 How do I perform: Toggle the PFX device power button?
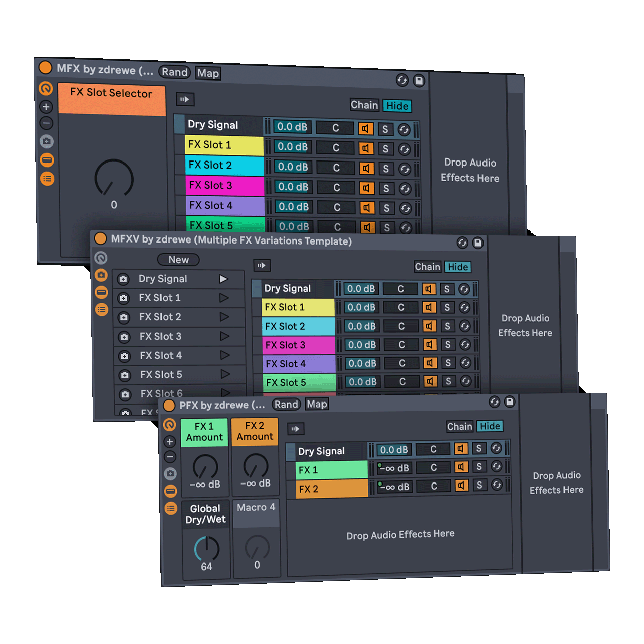coord(169,406)
